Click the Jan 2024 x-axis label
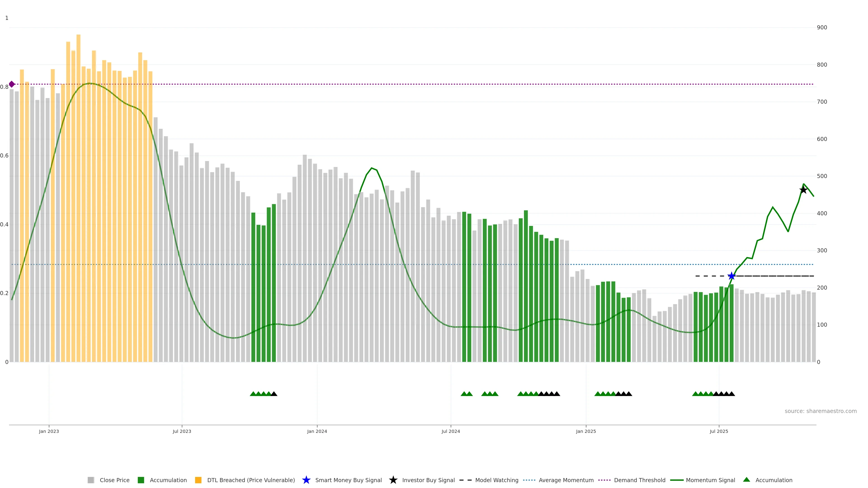The height and width of the screenshot is (488, 868). point(317,431)
